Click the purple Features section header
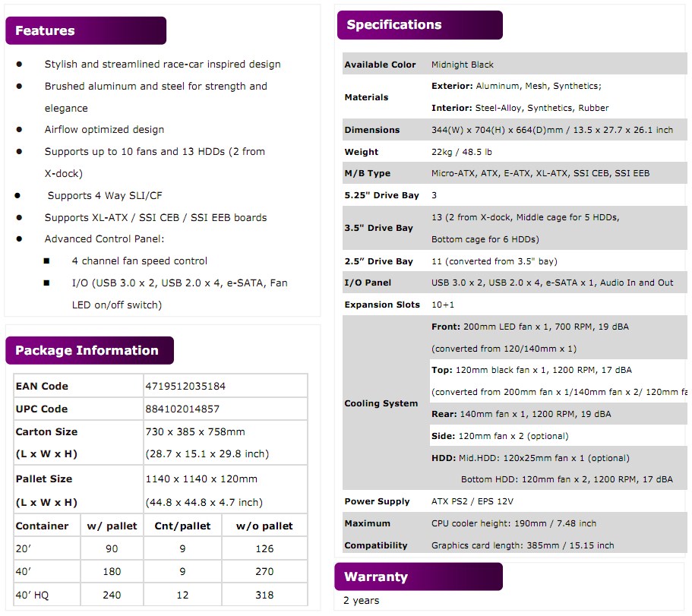Screen dimensions: 692x616 (x=85, y=30)
